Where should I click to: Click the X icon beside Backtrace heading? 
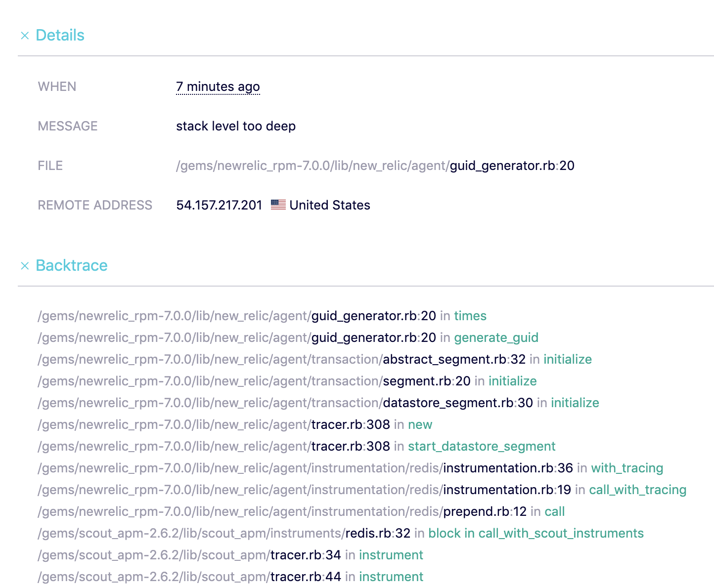click(x=25, y=266)
